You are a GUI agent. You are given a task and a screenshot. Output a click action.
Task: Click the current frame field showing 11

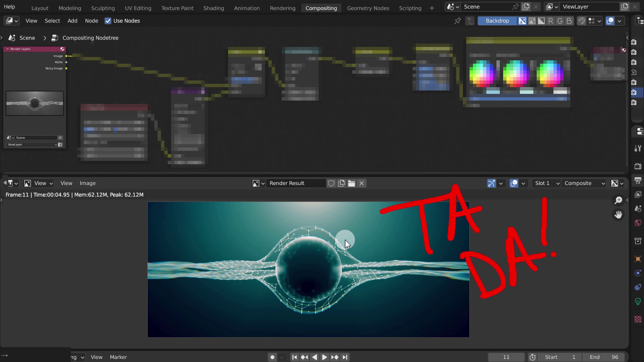[506, 357]
